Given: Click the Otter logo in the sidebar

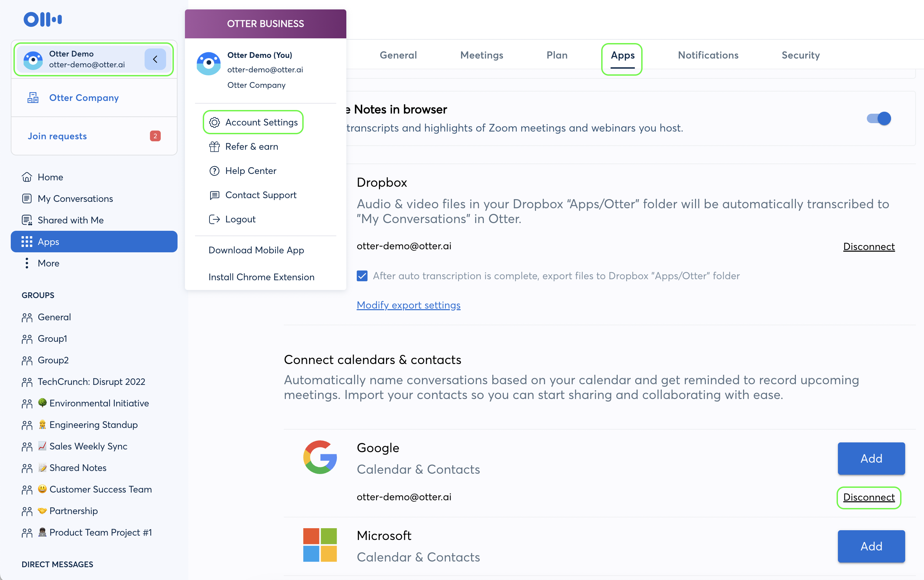Looking at the screenshot, I should coord(43,19).
